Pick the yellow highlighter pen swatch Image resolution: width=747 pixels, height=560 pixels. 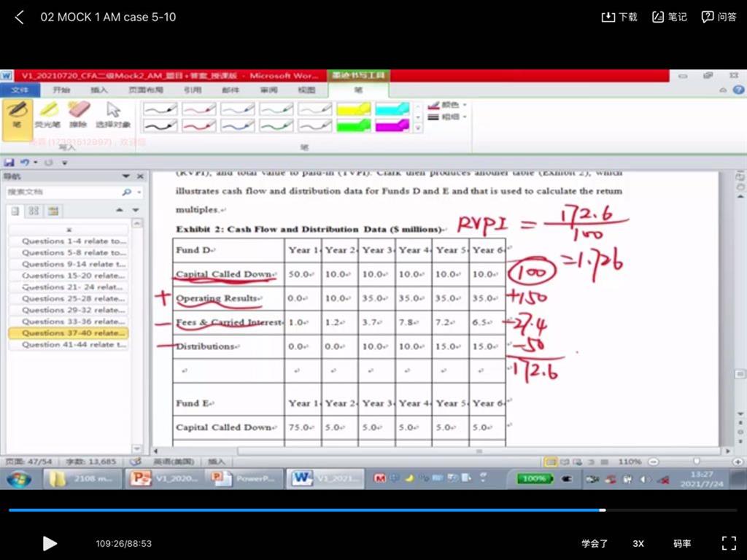click(353, 109)
